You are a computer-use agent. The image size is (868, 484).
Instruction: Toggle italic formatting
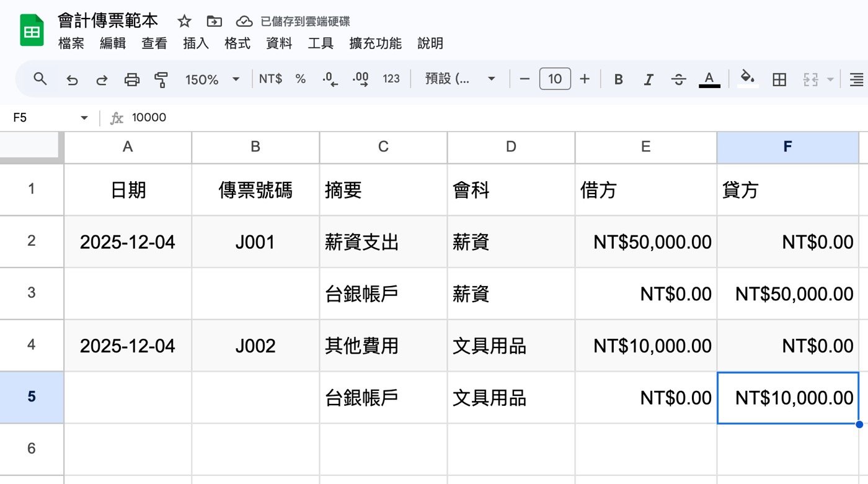tap(649, 79)
